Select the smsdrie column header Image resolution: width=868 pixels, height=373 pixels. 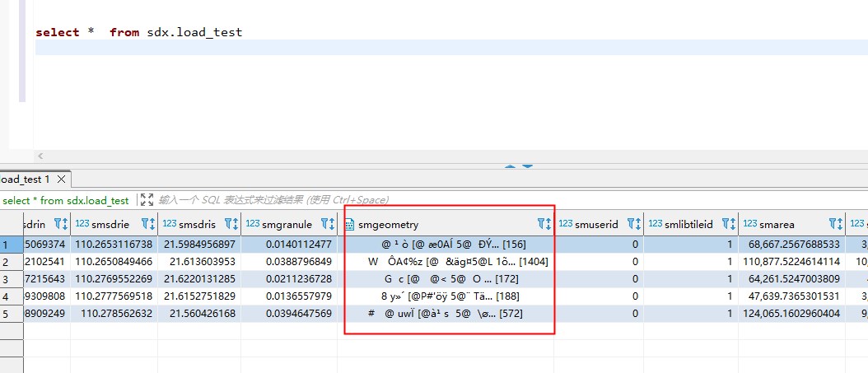(114, 224)
